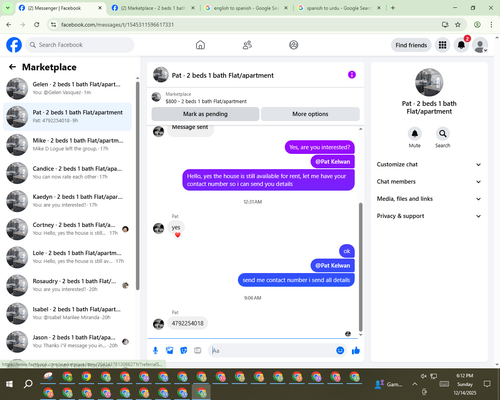Click Mark as pending button
500x400 pixels.
205,114
